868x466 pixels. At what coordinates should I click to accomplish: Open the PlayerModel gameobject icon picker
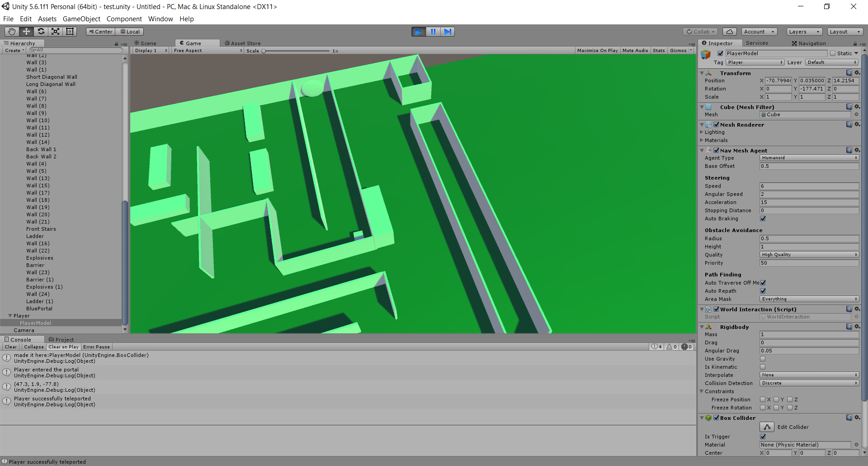pyautogui.click(x=706, y=55)
